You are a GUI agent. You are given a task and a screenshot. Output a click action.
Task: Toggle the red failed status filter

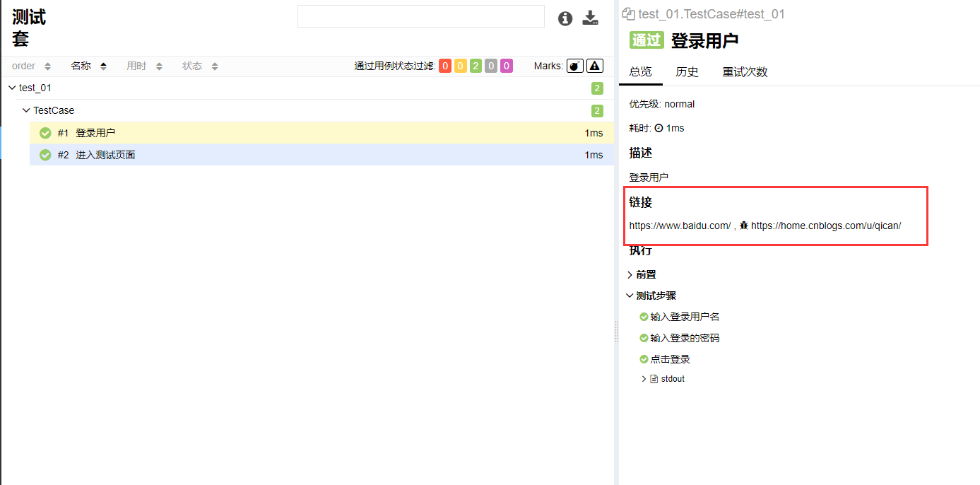click(x=445, y=66)
